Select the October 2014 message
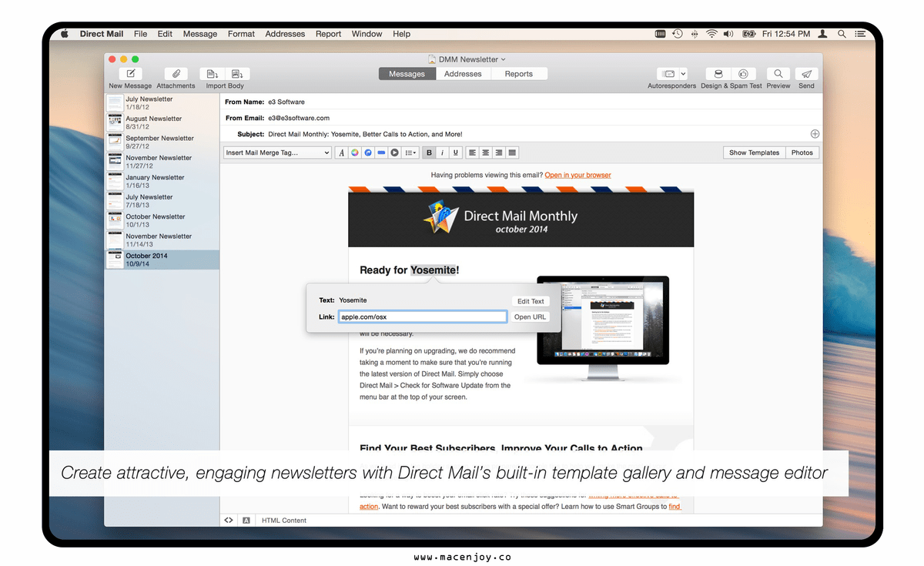924x566 pixels. [x=162, y=260]
